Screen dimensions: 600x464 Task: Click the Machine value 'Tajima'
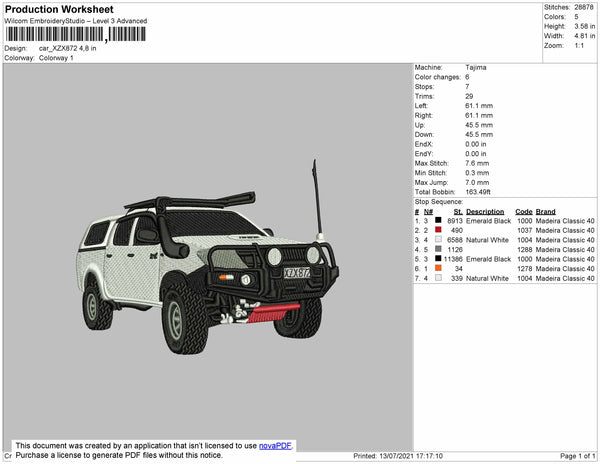click(476, 67)
